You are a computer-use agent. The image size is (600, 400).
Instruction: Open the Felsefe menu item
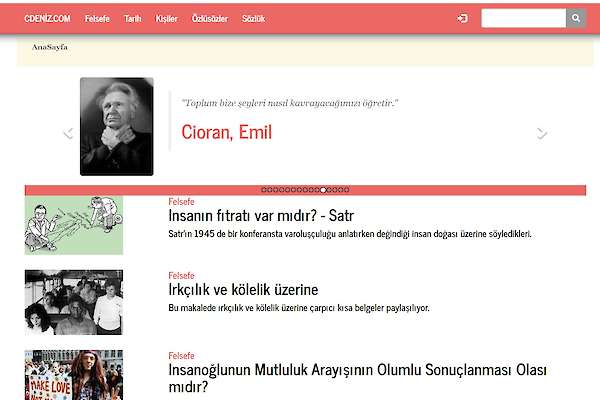click(x=98, y=18)
